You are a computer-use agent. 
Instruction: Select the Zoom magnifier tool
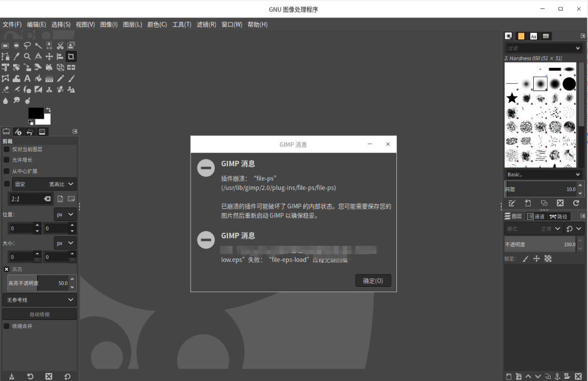click(x=27, y=56)
